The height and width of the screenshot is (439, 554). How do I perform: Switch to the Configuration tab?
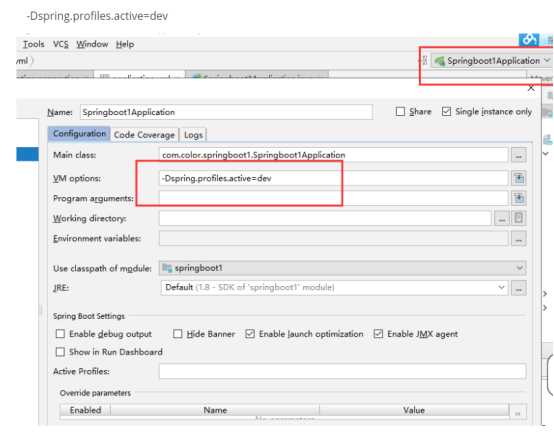tap(79, 134)
